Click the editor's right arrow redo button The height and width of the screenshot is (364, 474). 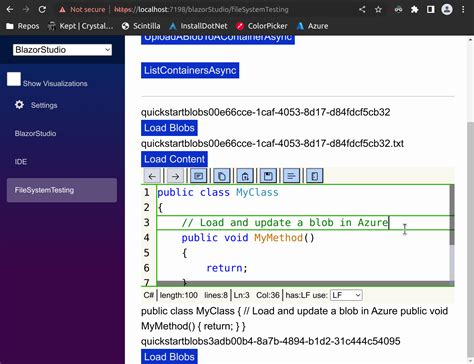click(175, 176)
